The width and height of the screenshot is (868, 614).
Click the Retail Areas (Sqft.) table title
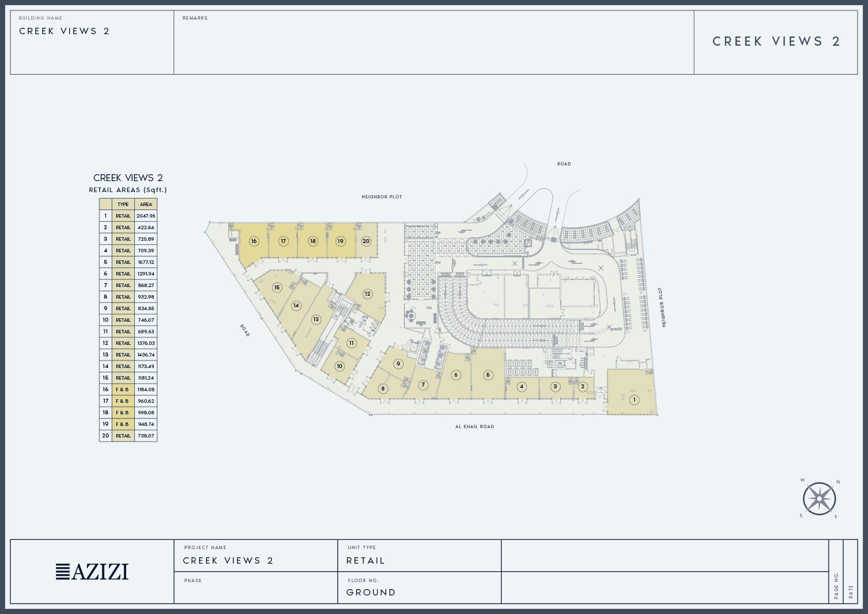point(128,190)
